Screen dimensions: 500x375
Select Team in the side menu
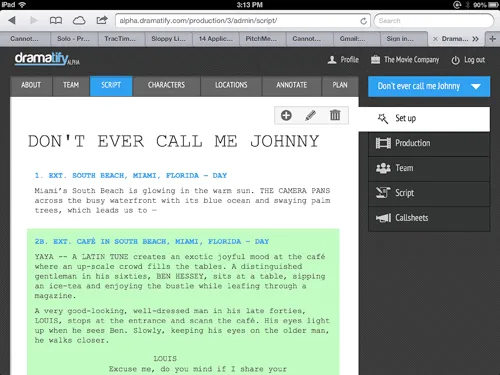[429, 169]
